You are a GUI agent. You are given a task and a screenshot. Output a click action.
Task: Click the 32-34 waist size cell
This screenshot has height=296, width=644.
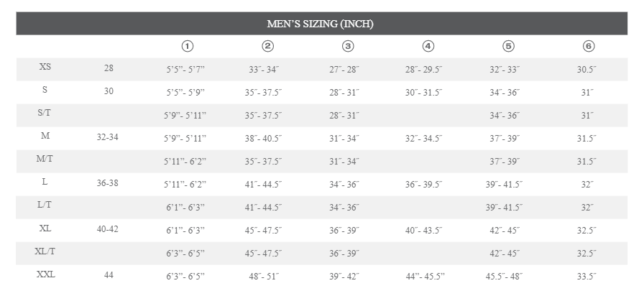point(108,137)
